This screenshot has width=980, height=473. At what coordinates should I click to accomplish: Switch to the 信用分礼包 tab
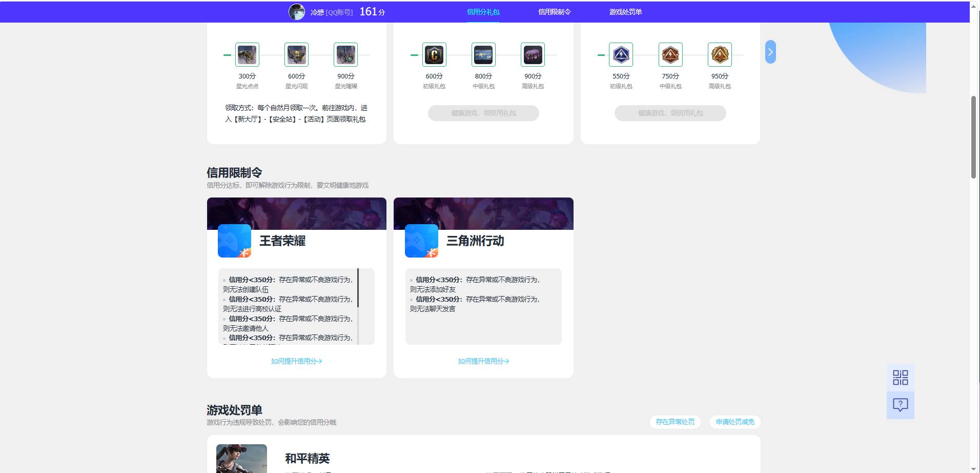(x=483, y=12)
